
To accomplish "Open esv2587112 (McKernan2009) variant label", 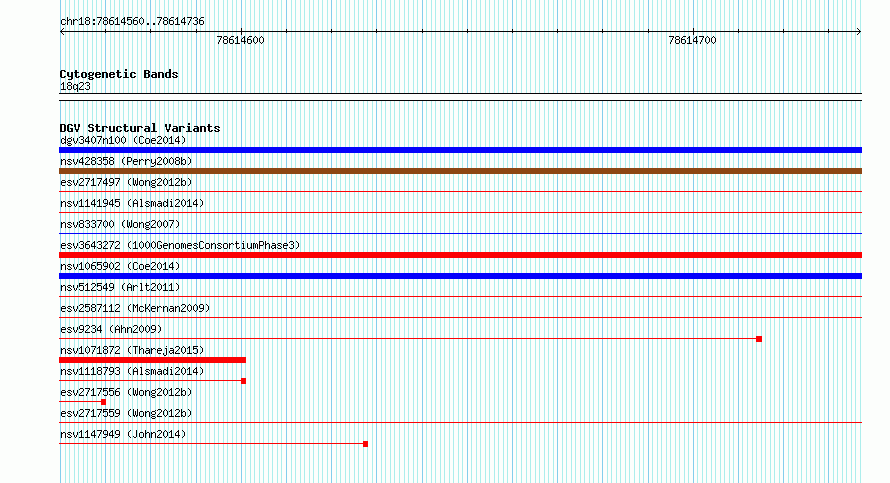I will [135, 308].
